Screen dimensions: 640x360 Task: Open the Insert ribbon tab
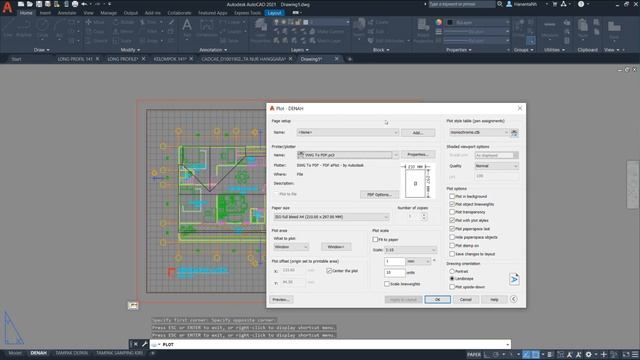[45, 13]
